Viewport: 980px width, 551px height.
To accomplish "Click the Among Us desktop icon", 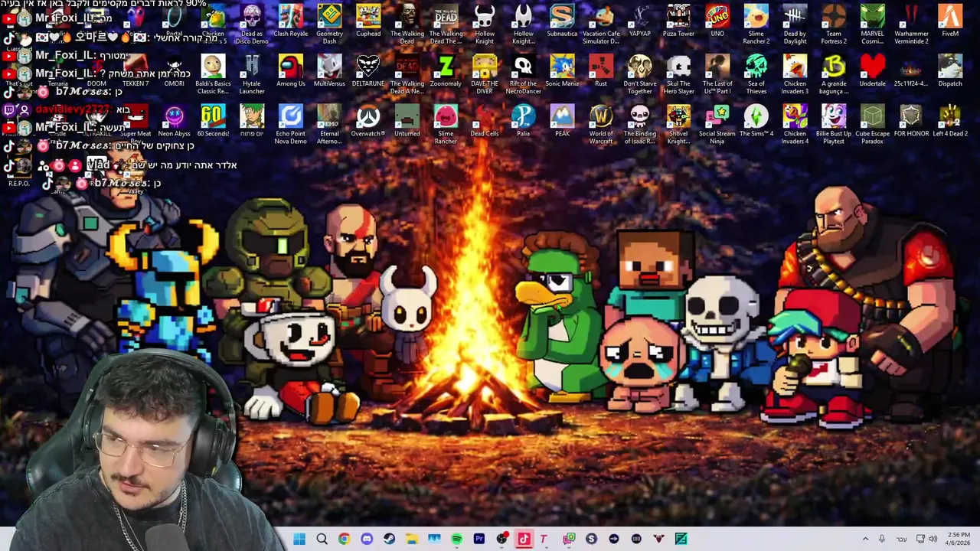I will [290, 71].
